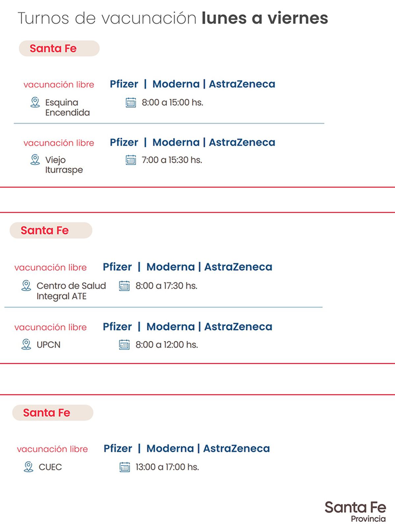Click the calendar icon next to 8:00 a 15:00 hs.
The image size is (395, 532).
[131, 103]
